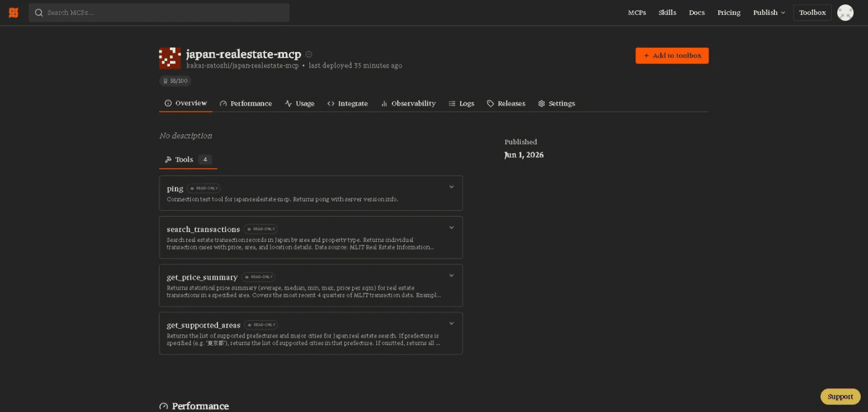Click the 58/100 score badge
This screenshot has width=868, height=412.
click(x=175, y=81)
